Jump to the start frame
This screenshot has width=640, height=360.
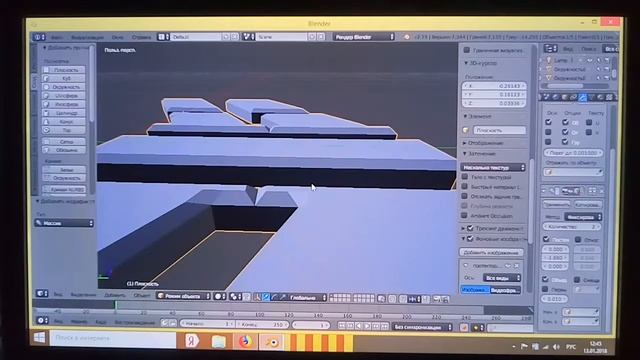click(342, 326)
